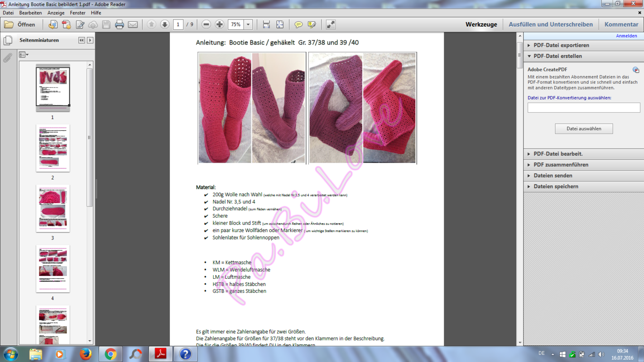The height and width of the screenshot is (362, 644).
Task: Click the print icon in the toolbar
Action: 120,24
